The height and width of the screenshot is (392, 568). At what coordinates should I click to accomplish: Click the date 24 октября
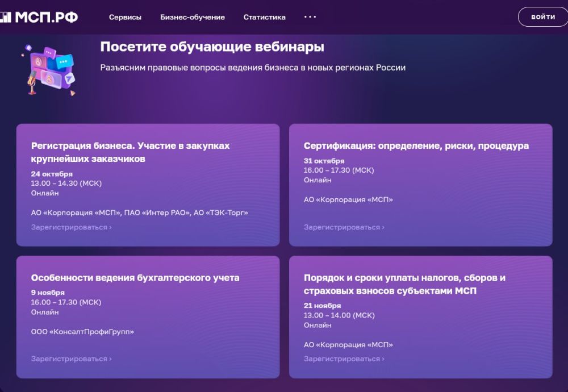pos(52,174)
